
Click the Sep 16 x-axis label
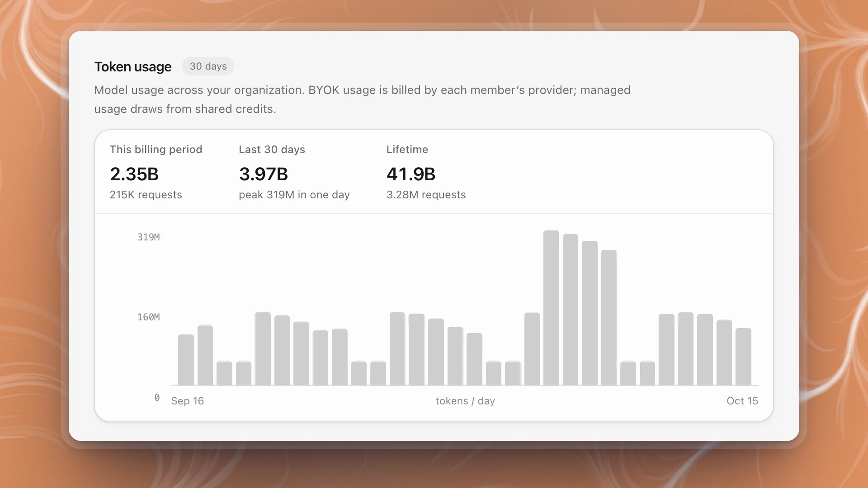click(x=188, y=401)
